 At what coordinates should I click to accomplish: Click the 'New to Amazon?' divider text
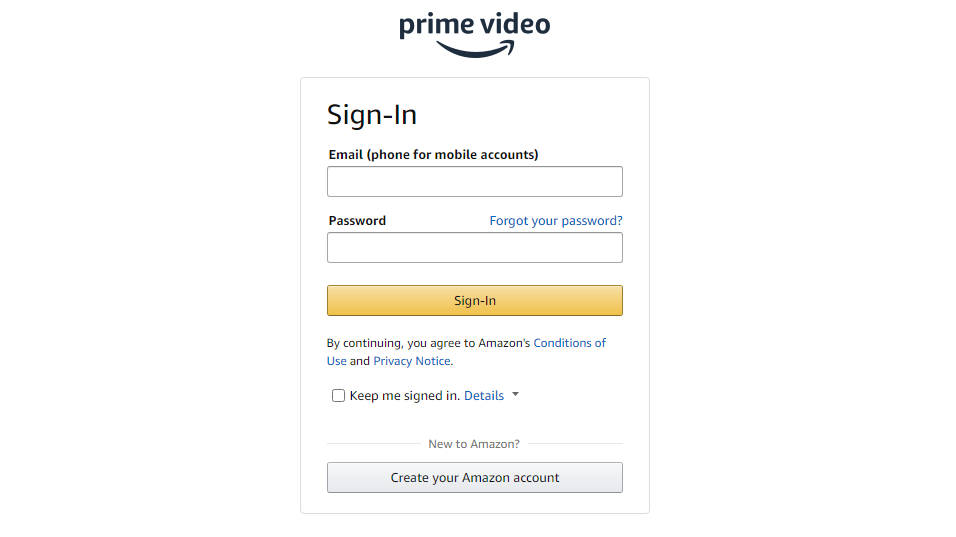(x=474, y=444)
